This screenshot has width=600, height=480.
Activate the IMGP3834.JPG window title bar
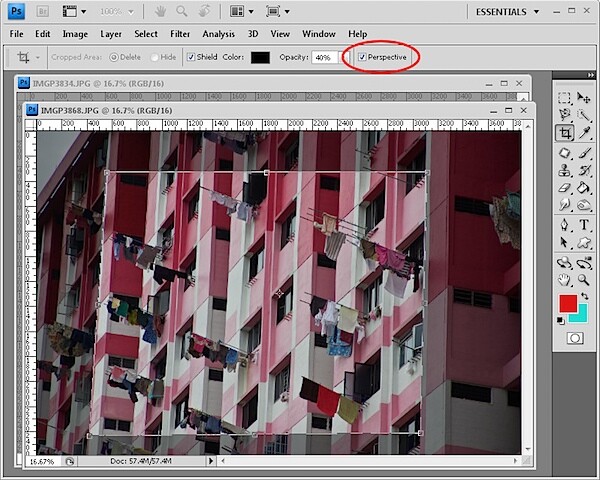(x=273, y=83)
